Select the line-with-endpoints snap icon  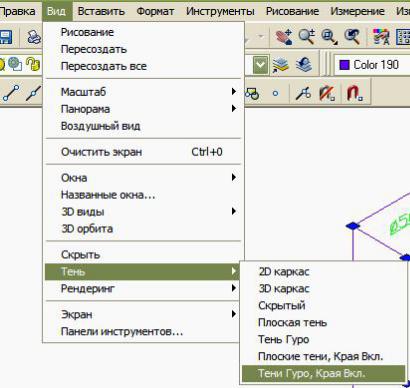(11, 93)
